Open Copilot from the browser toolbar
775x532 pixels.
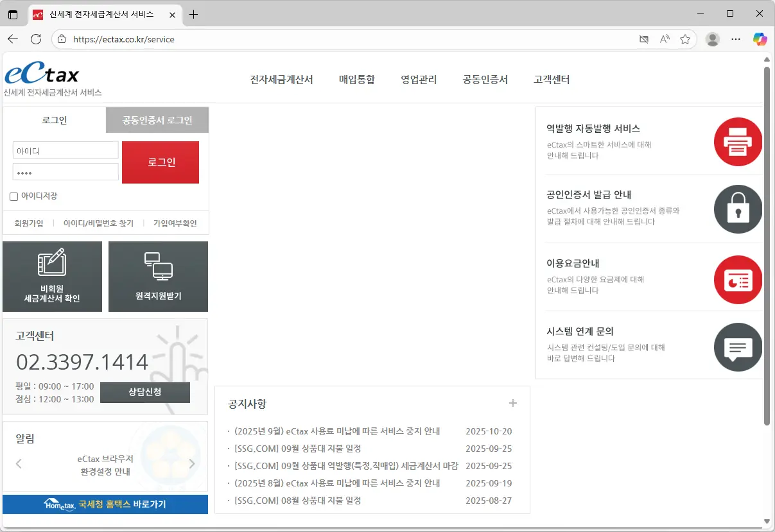(760, 39)
